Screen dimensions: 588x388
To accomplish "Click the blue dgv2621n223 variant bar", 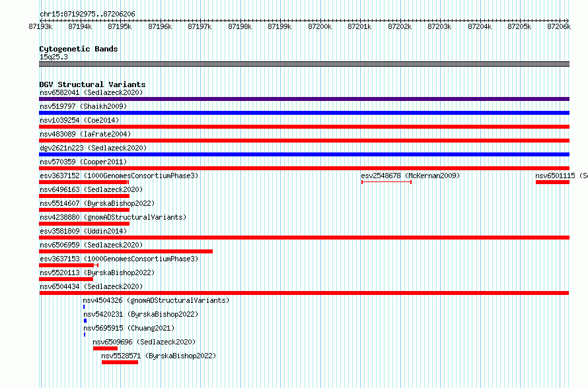I will pos(304,154).
